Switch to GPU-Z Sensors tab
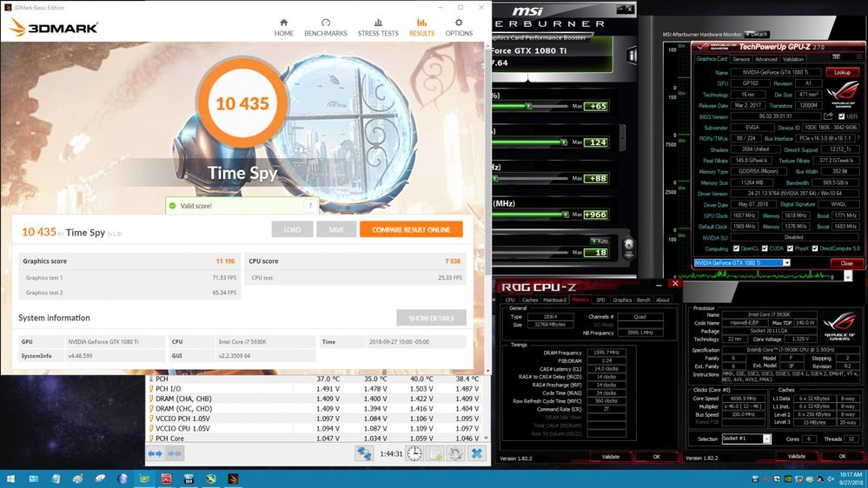868x488 pixels. pos(740,59)
